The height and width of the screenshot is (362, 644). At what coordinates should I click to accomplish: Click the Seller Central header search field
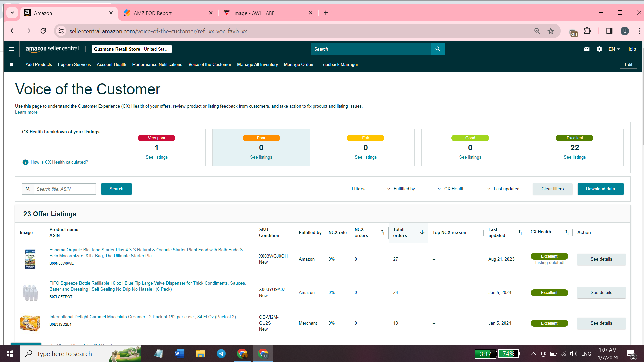[371, 49]
